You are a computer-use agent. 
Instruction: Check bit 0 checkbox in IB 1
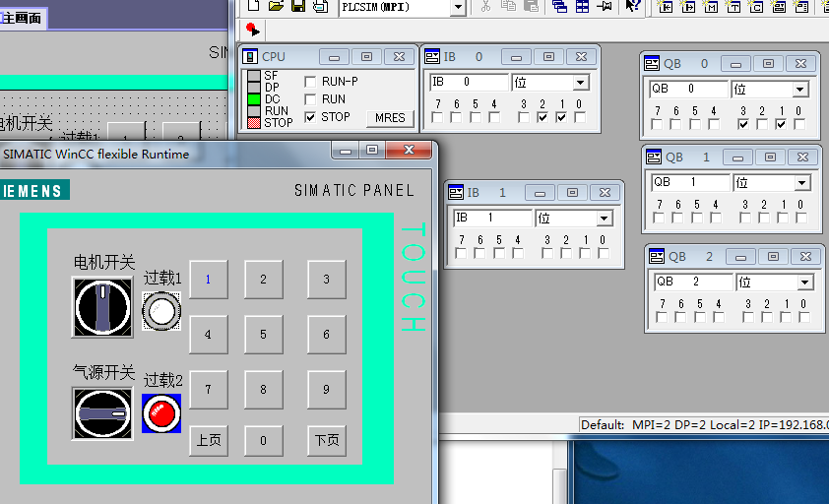click(x=604, y=253)
